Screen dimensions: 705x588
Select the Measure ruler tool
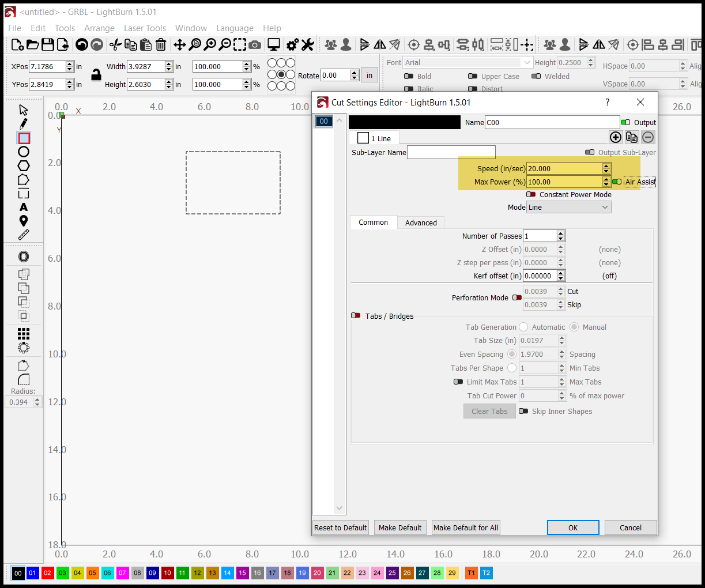[24, 235]
